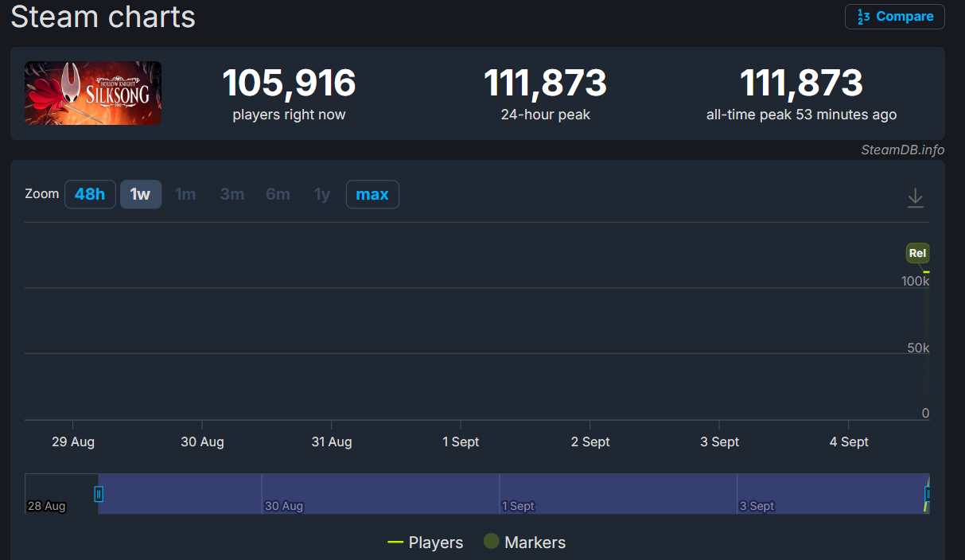Open the chart download export menu

point(916,197)
